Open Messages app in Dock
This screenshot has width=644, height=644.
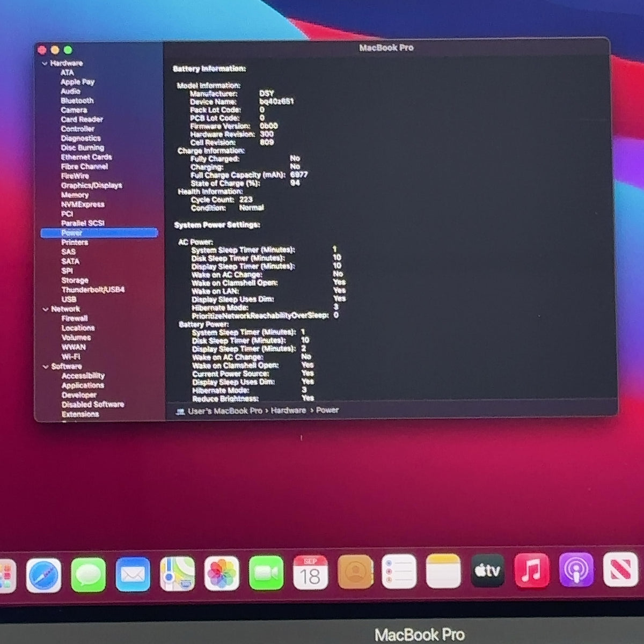pyautogui.click(x=88, y=575)
